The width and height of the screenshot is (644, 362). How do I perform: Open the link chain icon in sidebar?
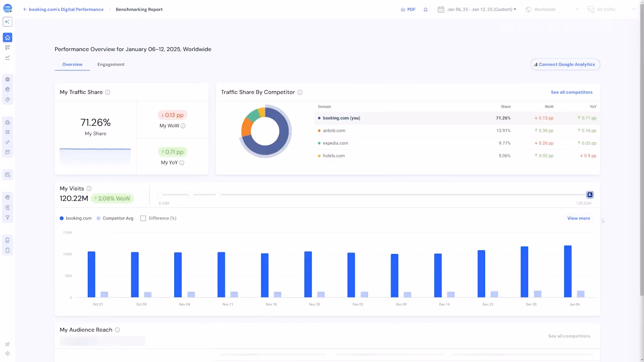click(8, 142)
